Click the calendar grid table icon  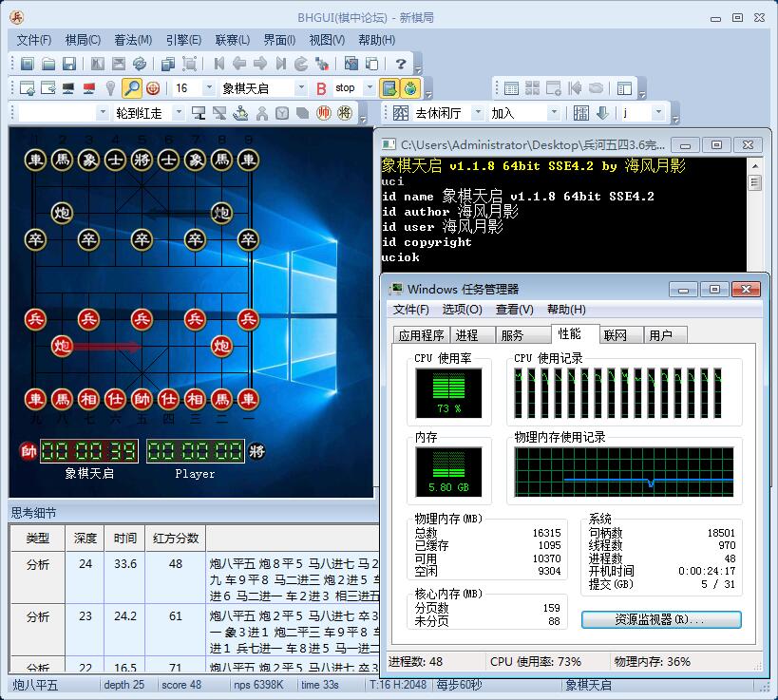pos(511,88)
